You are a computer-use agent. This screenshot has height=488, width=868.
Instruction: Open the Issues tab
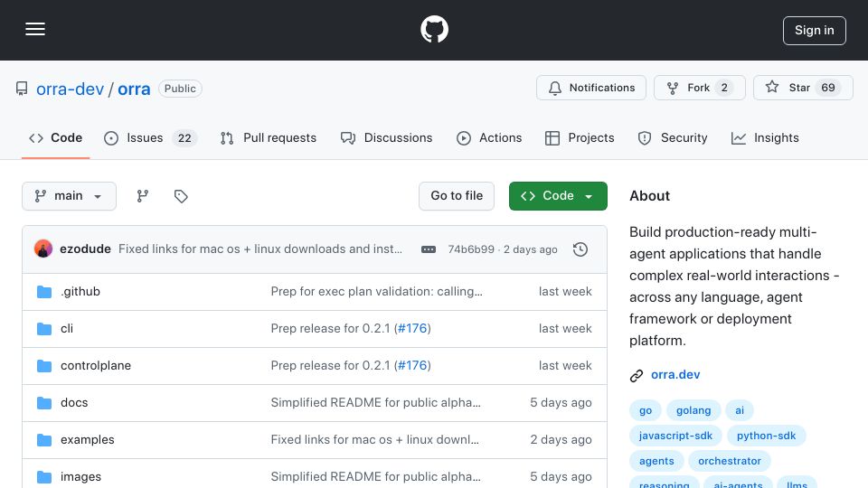[x=150, y=137]
